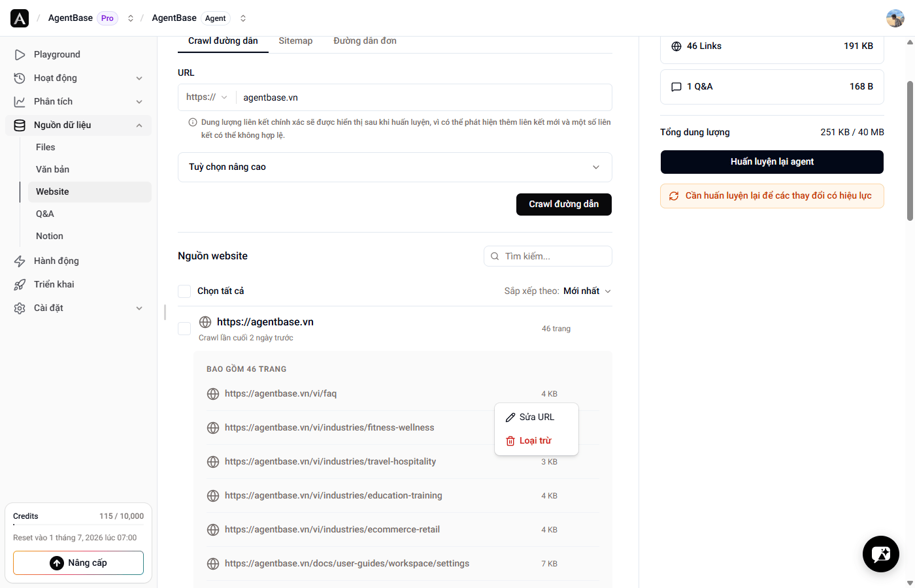Choose Loại trừ from the context menu
This screenshot has width=915, height=588.
(x=537, y=441)
